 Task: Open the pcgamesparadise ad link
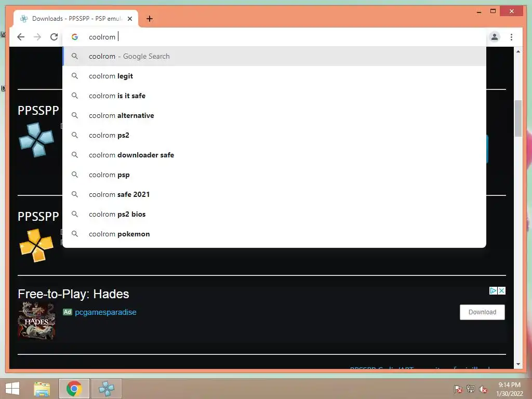[105, 312]
